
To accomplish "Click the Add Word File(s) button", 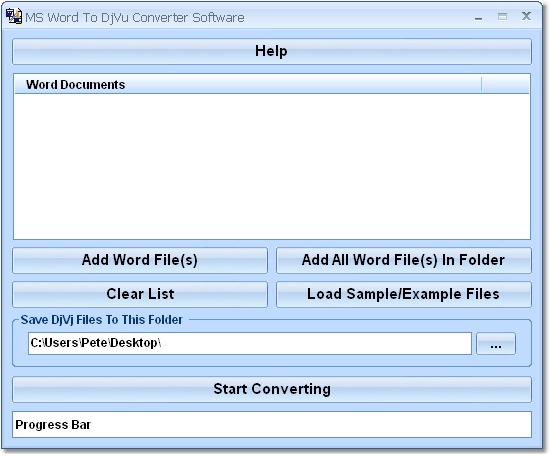I will coord(140,260).
